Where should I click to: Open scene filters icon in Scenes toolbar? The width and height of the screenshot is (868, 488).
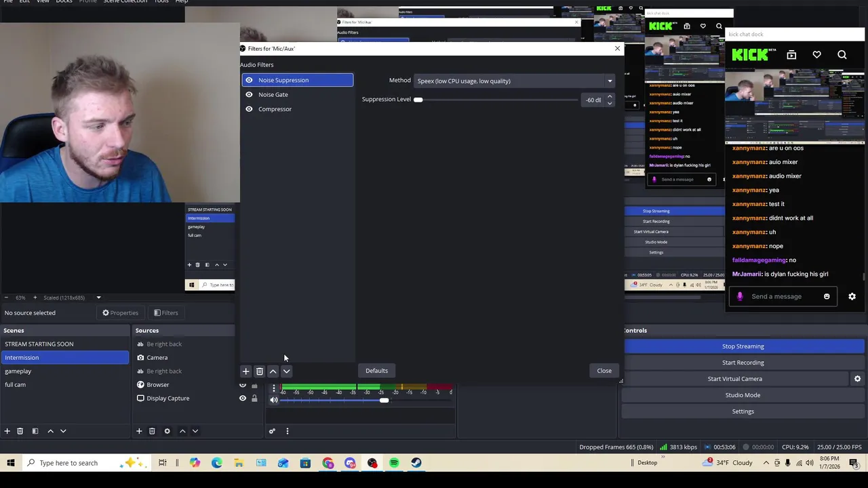click(x=35, y=431)
